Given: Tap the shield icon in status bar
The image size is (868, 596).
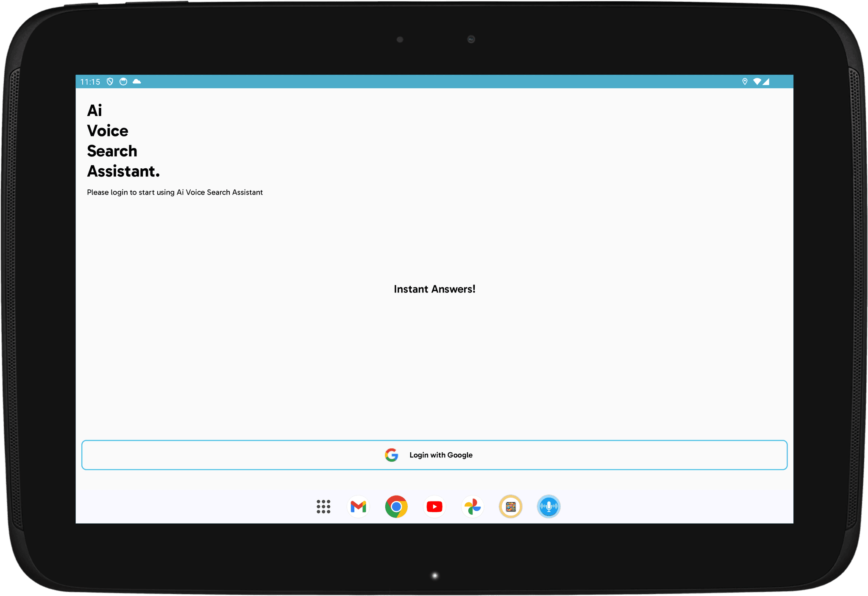Looking at the screenshot, I should (x=110, y=81).
